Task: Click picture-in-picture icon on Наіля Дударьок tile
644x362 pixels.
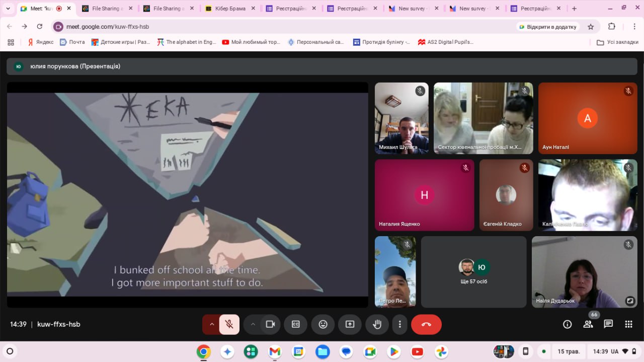Action: pyautogui.click(x=629, y=301)
